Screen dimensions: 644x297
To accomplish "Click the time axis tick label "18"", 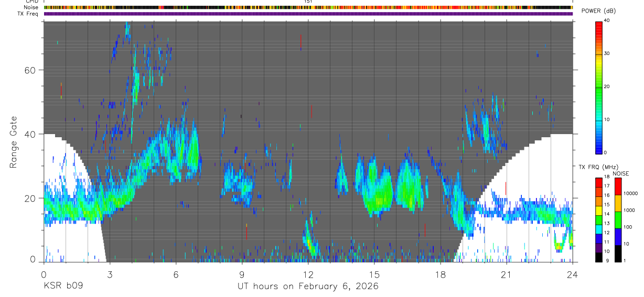I will (441, 274).
